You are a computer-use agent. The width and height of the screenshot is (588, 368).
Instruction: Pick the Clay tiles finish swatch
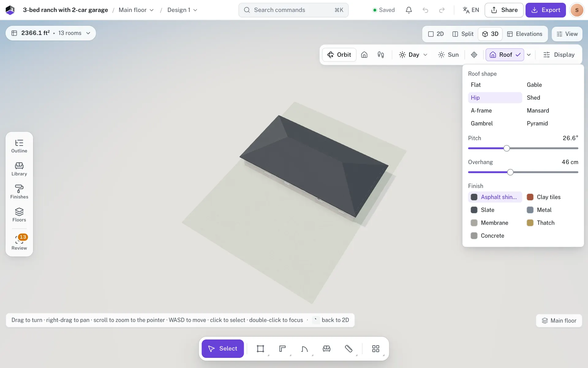[544, 197]
